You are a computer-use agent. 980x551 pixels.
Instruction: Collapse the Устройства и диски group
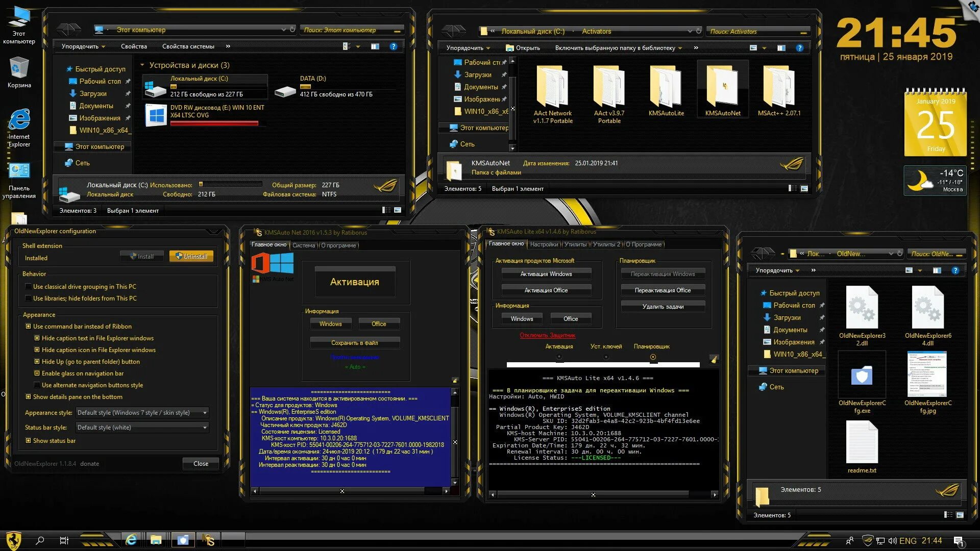[x=142, y=65]
